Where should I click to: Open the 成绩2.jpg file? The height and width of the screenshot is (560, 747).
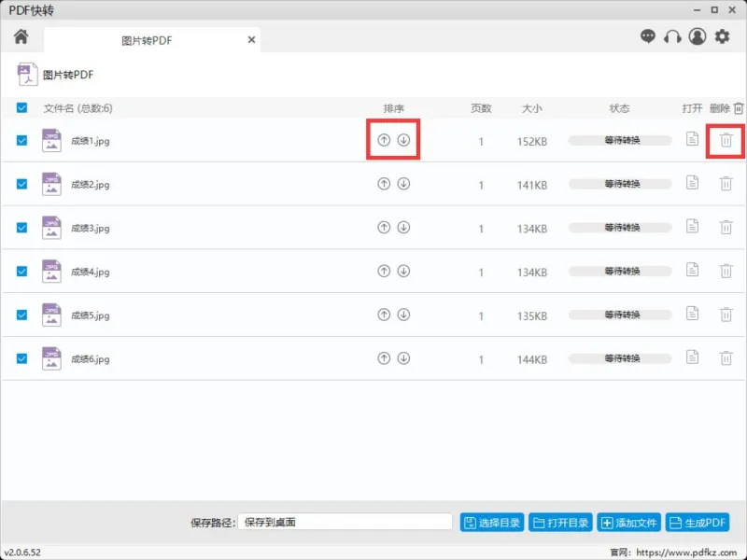click(692, 182)
